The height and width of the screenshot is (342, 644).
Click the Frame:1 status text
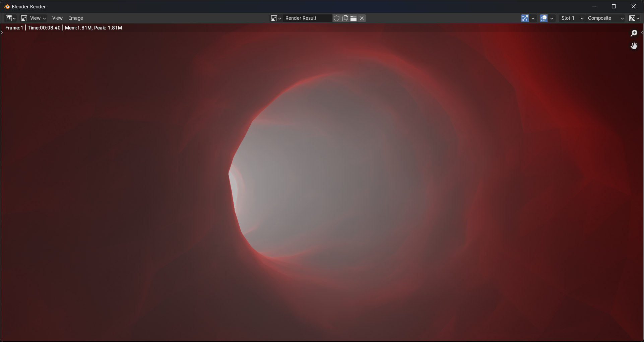[14, 28]
